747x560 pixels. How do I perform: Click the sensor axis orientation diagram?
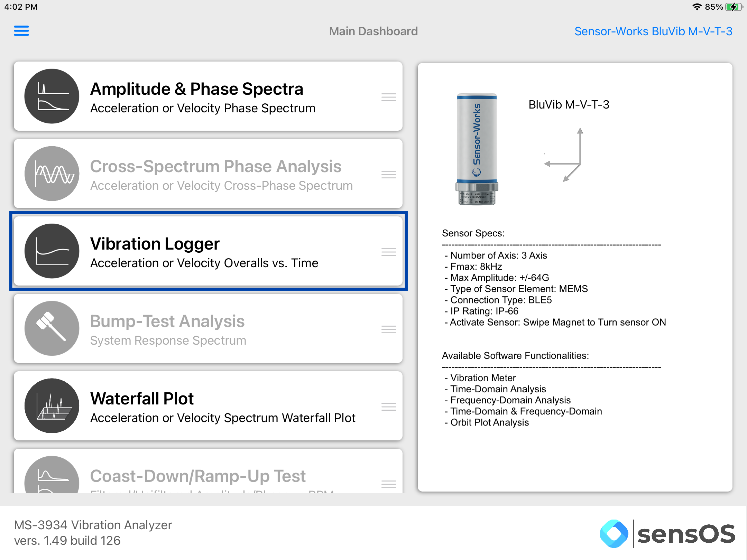click(563, 155)
